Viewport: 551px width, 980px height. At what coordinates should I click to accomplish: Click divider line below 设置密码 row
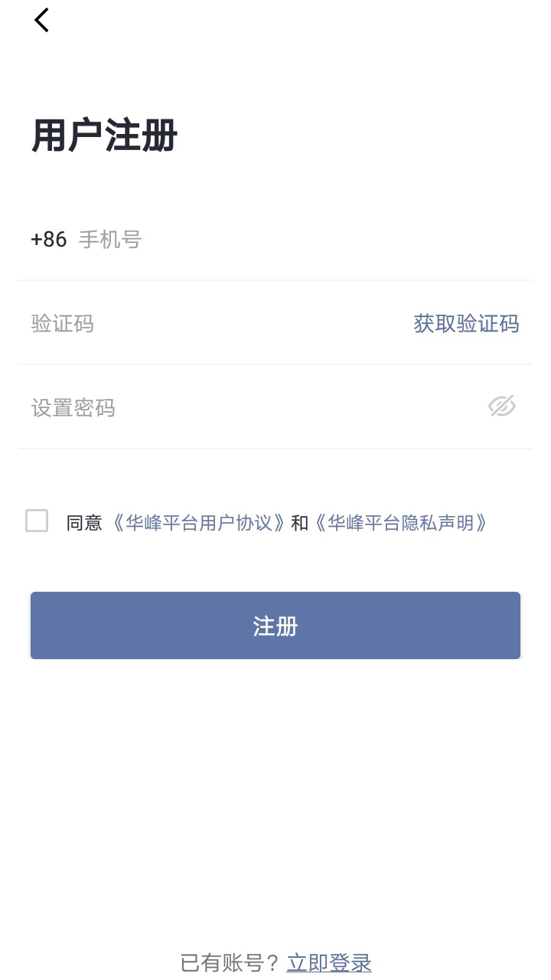pyautogui.click(x=275, y=449)
